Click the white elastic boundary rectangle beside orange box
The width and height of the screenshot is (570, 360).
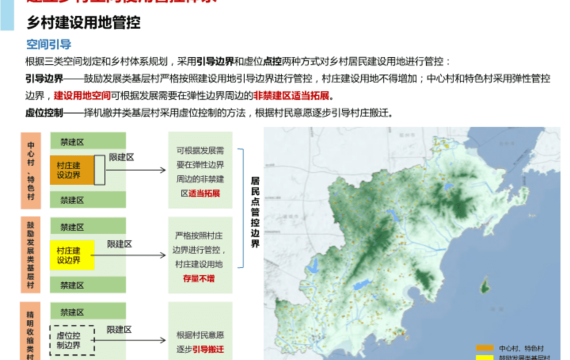[x=100, y=170]
